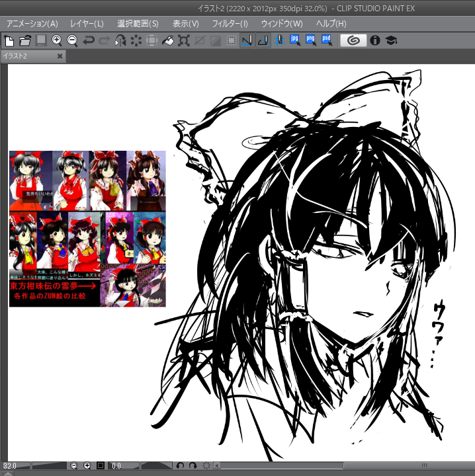This screenshot has height=476, width=475.
Task: Click the fit to screen square icon
Action: pos(101,465)
